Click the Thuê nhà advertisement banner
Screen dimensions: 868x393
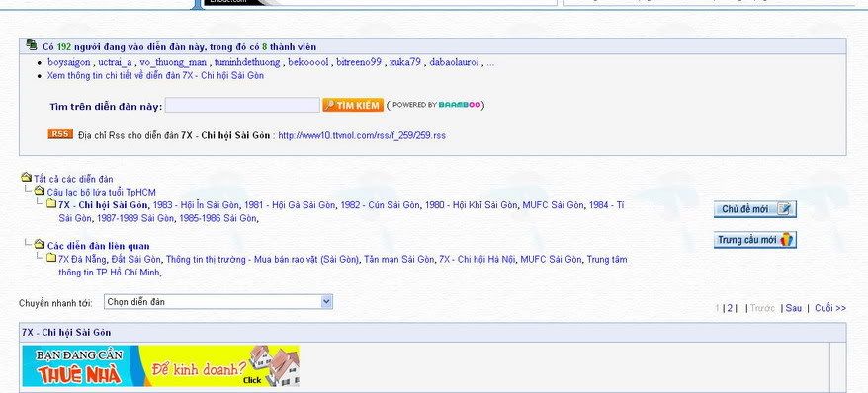(x=160, y=365)
